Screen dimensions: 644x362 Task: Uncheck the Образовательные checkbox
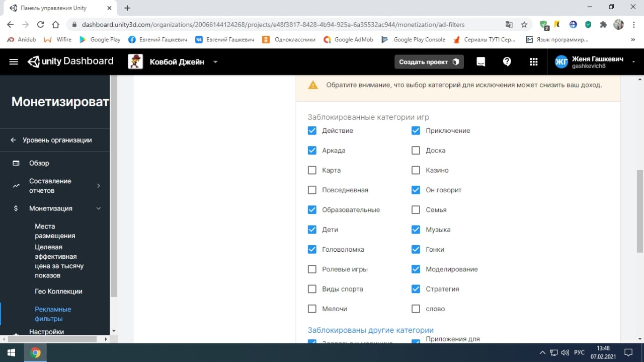312,209
